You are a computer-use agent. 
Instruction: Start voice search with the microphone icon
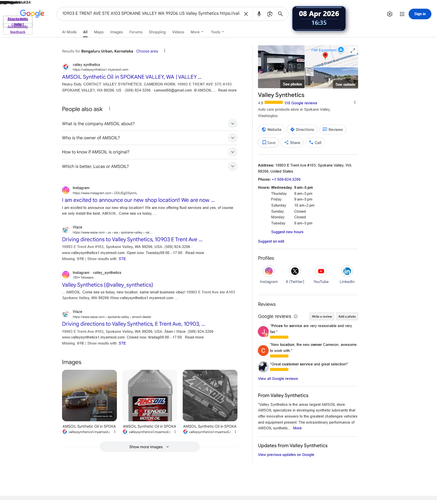coord(259,14)
